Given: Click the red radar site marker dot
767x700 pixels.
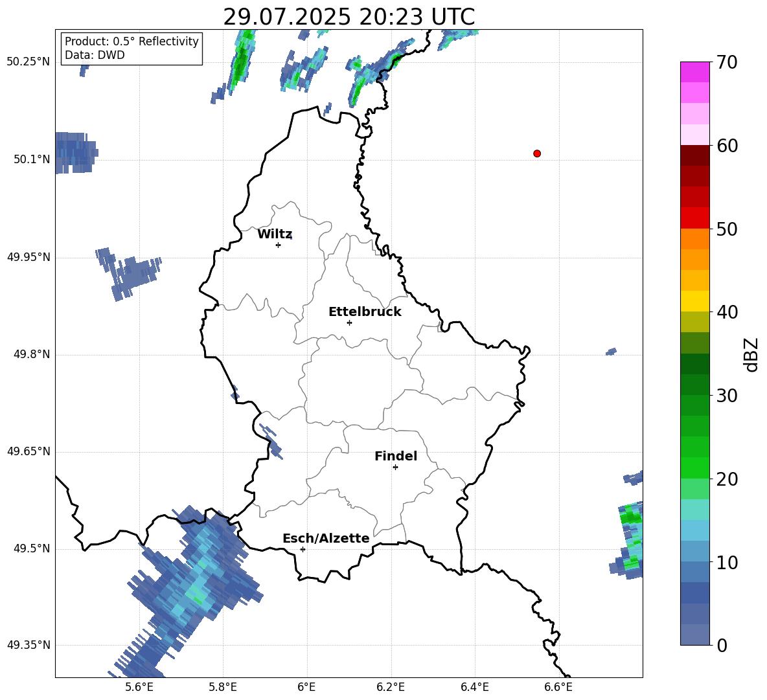Looking at the screenshot, I should (537, 153).
